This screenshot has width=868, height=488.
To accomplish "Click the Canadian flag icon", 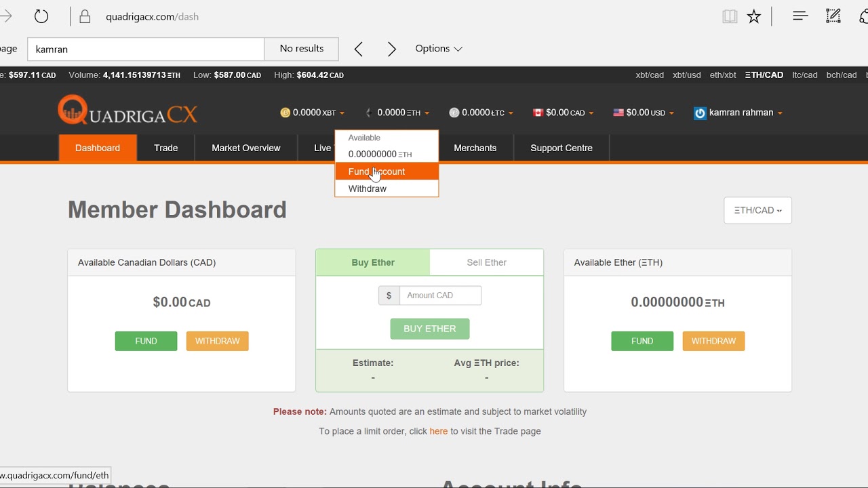I will [x=538, y=113].
